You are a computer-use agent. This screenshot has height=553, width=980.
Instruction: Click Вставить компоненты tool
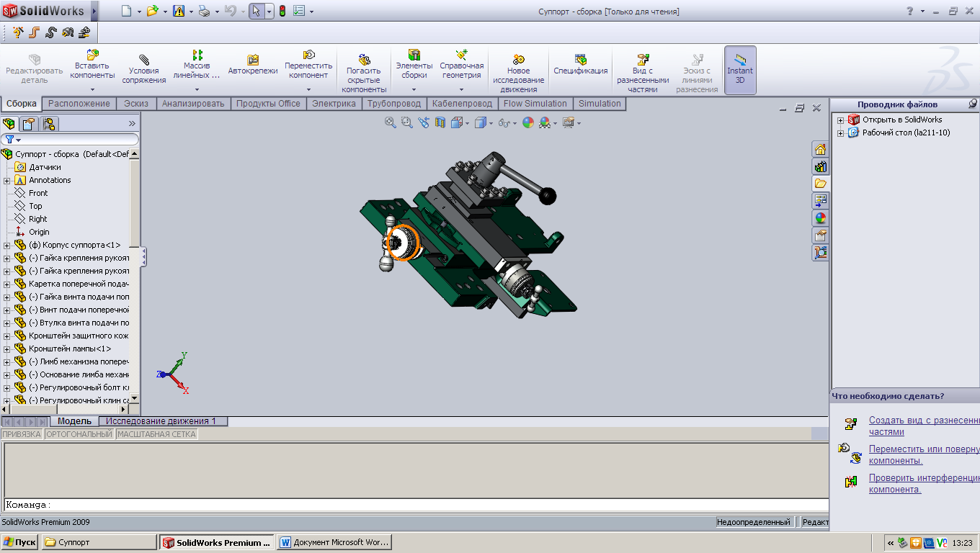[x=93, y=65]
